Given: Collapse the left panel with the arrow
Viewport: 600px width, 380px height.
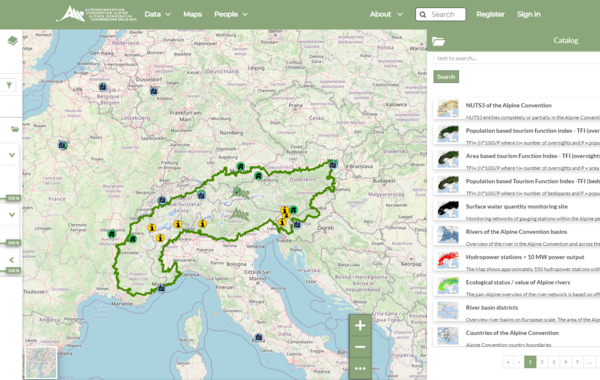Looking at the screenshot, I should tap(11, 260).
